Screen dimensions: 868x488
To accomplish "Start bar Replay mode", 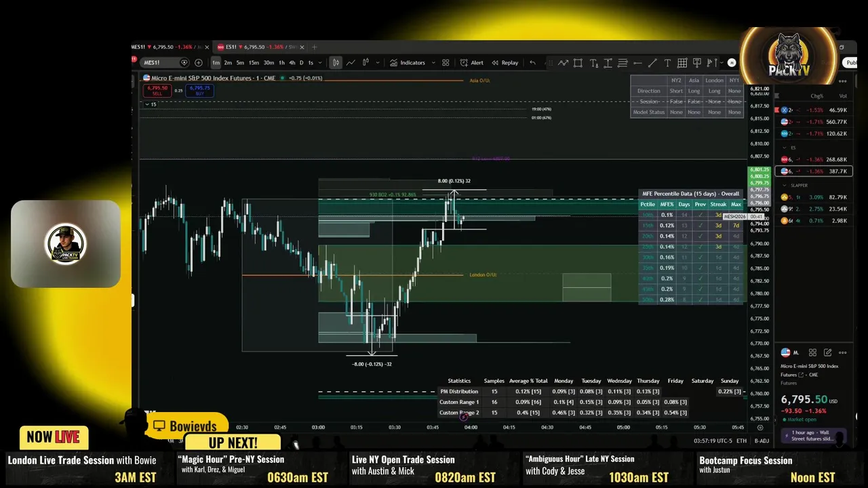I will (x=505, y=62).
